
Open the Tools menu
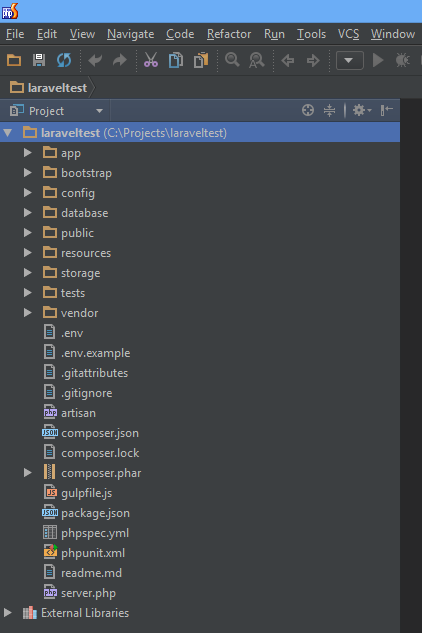tap(311, 34)
